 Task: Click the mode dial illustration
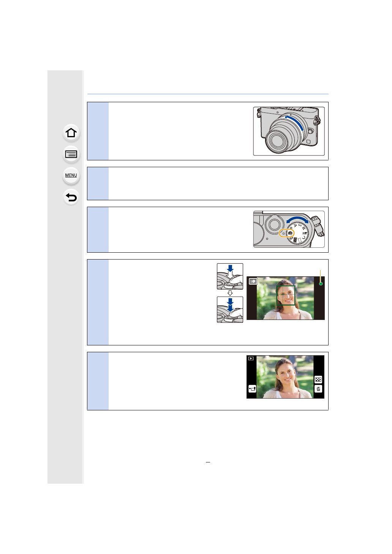coord(289,229)
